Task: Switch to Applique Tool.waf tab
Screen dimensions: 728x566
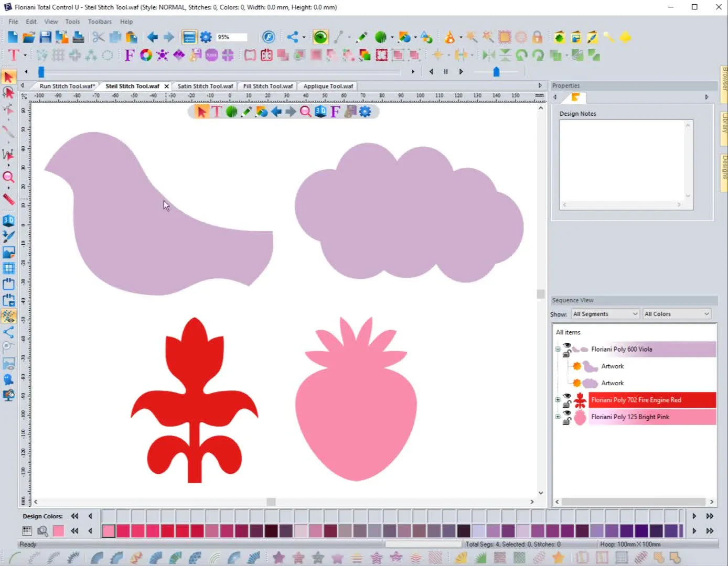Action: (x=328, y=86)
